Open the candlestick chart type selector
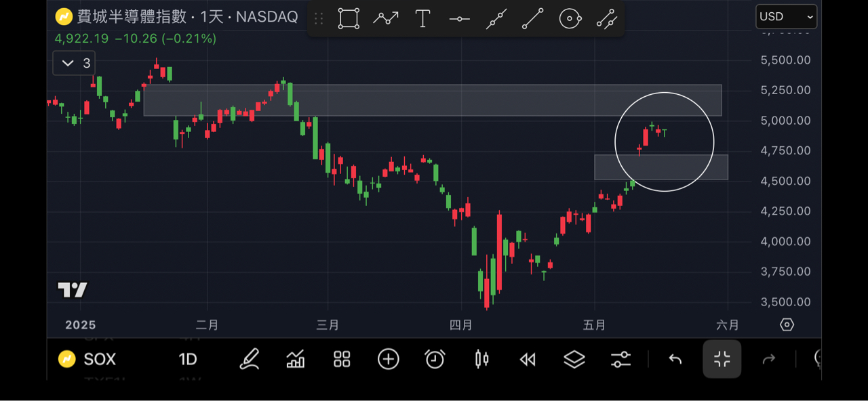This screenshot has width=868, height=401. tap(481, 359)
